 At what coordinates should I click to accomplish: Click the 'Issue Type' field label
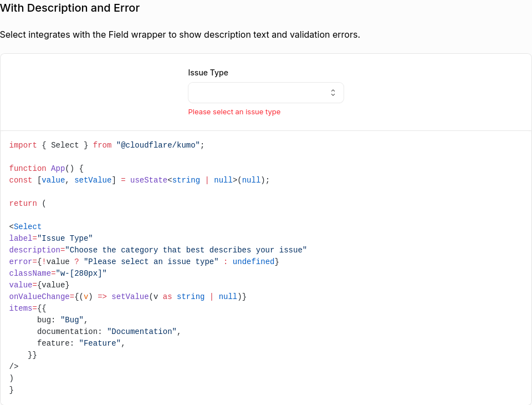208,73
